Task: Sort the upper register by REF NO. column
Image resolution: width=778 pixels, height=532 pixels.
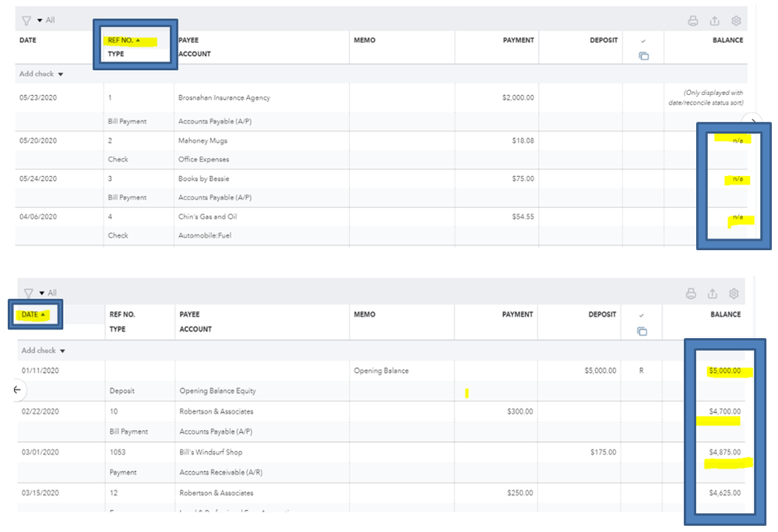Action: click(x=124, y=41)
